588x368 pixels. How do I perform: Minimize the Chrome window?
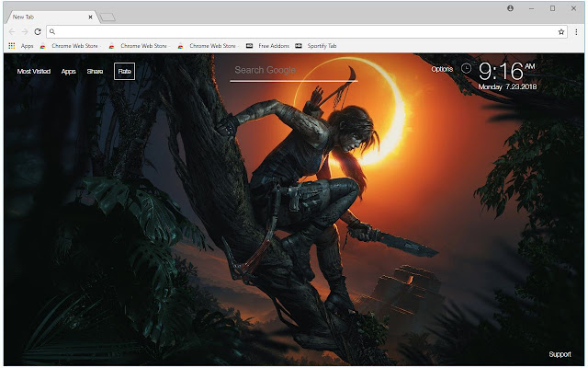click(x=531, y=8)
